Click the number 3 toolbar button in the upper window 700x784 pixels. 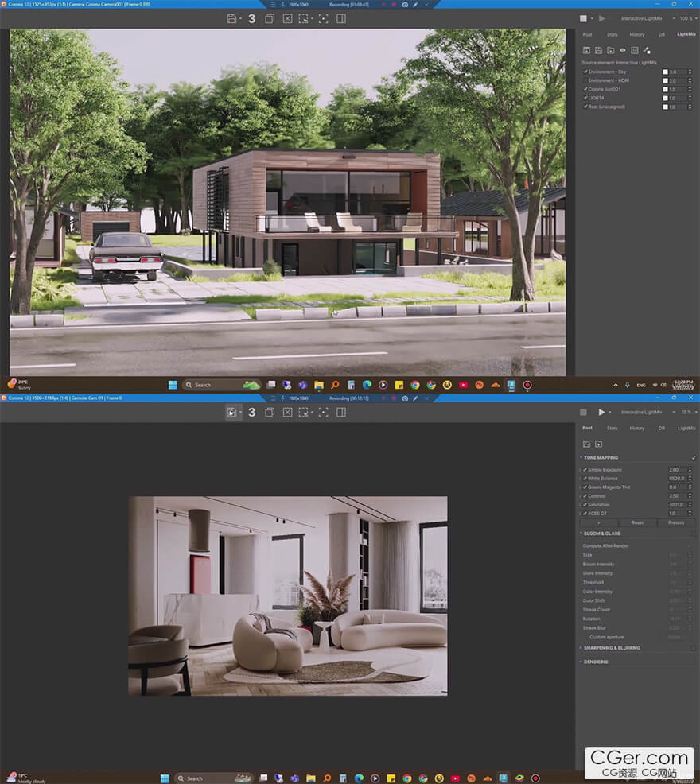pyautogui.click(x=251, y=19)
